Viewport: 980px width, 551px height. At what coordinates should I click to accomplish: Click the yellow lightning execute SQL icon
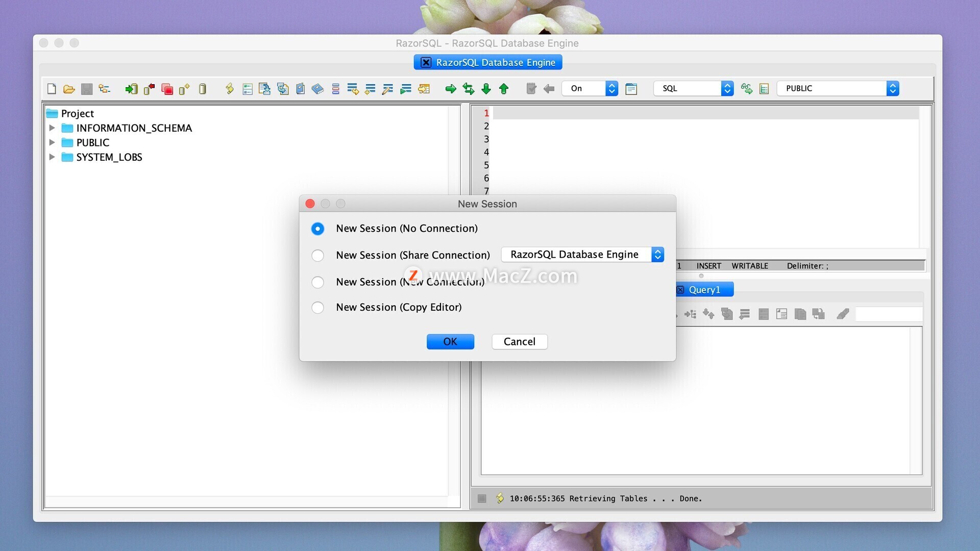pyautogui.click(x=229, y=89)
